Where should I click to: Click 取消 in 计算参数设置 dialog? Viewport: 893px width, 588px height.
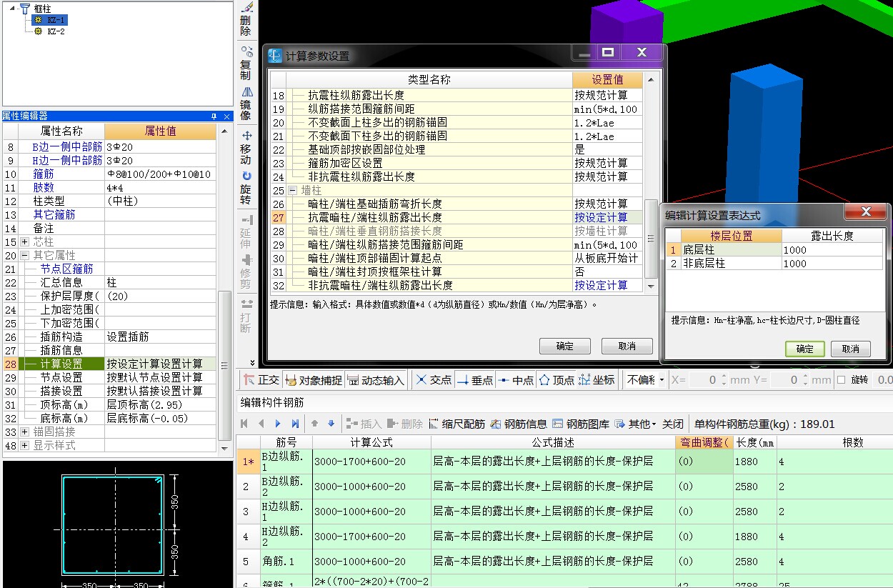[627, 346]
